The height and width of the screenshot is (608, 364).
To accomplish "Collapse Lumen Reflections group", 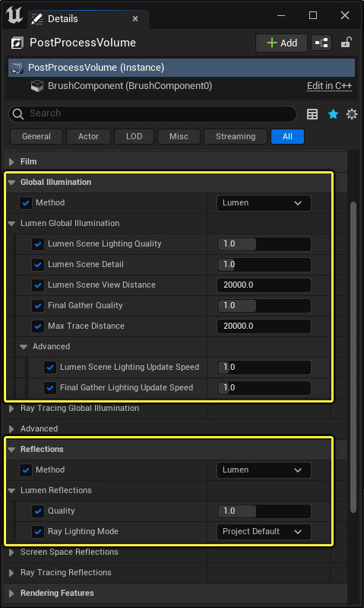I will (x=11, y=491).
